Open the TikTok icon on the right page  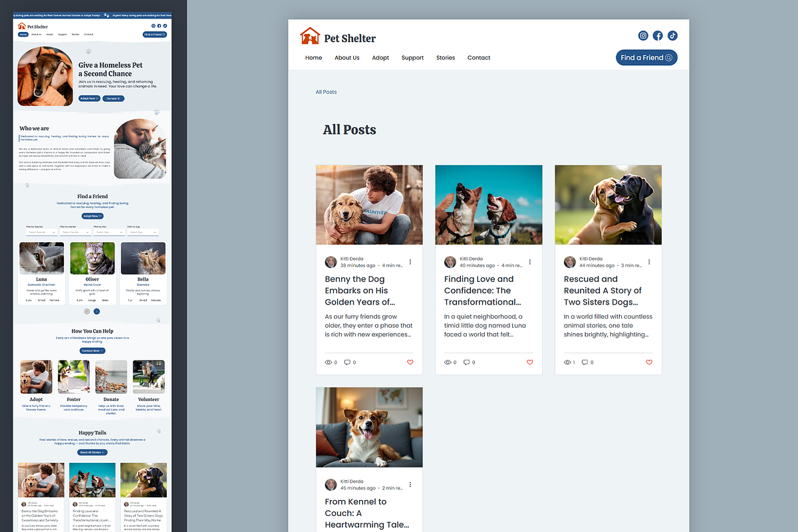pos(672,36)
